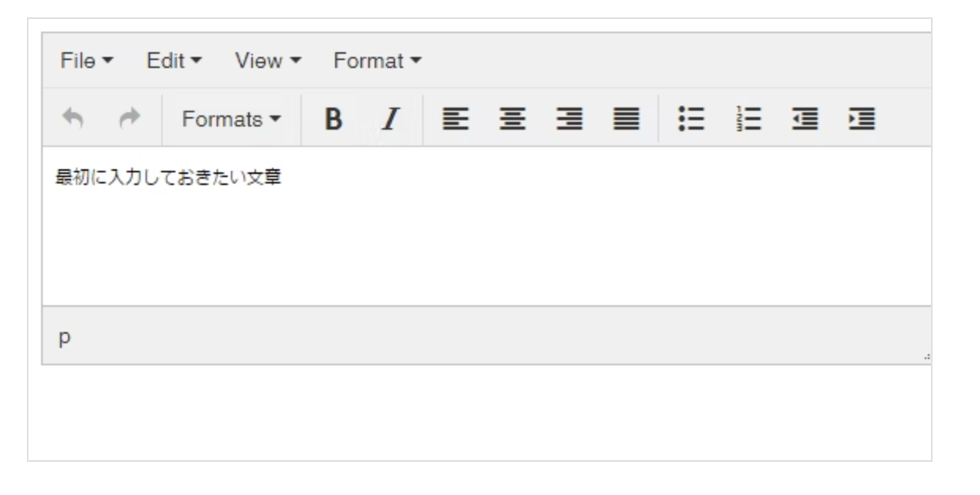The image size is (980, 495).
Task: Increase the paragraph indent
Action: (x=862, y=119)
